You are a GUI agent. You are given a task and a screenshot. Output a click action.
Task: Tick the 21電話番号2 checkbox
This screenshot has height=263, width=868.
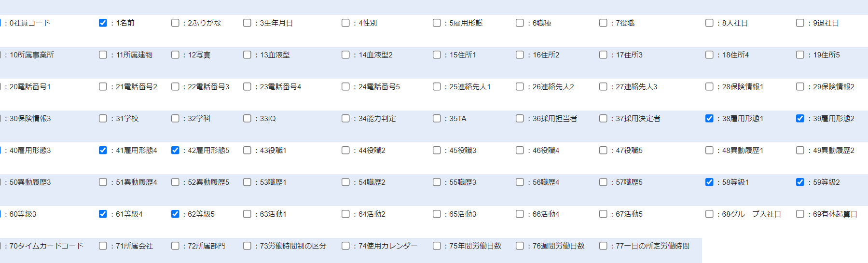click(x=103, y=86)
